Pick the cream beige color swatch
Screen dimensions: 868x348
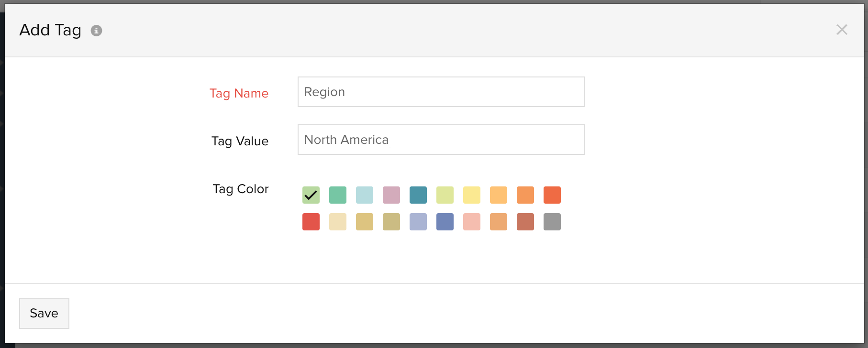(338, 222)
